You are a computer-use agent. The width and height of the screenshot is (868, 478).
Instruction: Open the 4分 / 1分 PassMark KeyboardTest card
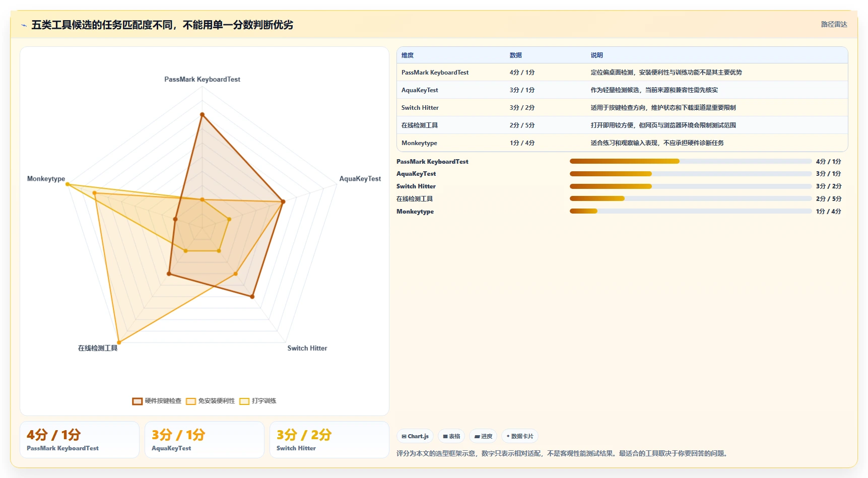tap(80, 440)
